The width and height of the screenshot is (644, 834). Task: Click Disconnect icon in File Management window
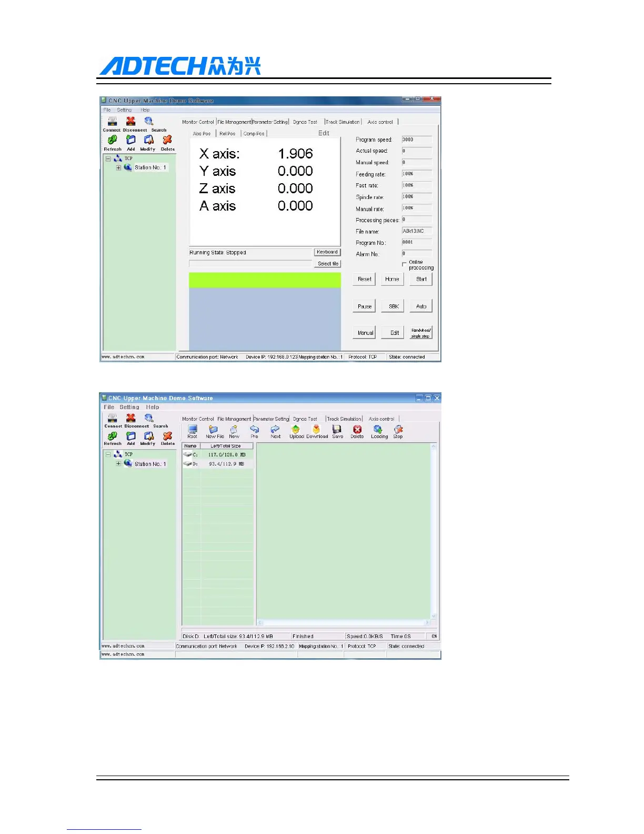tap(131, 418)
